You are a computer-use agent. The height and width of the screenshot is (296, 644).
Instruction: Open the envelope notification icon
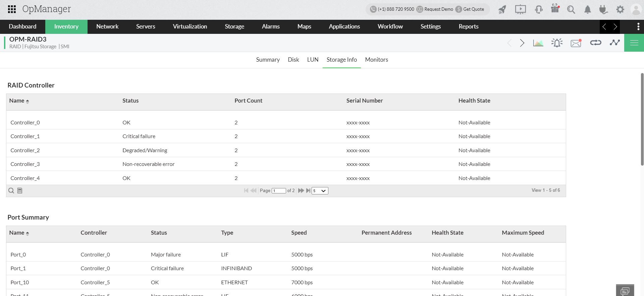click(576, 43)
